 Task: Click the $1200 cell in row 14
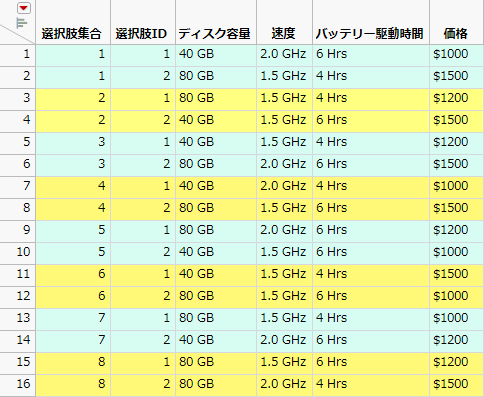[457, 340]
